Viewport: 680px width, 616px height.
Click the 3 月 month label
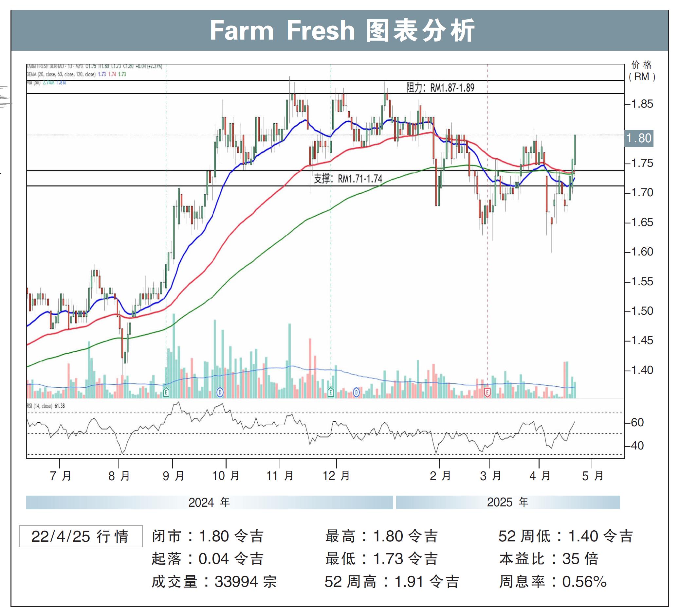[x=490, y=476]
